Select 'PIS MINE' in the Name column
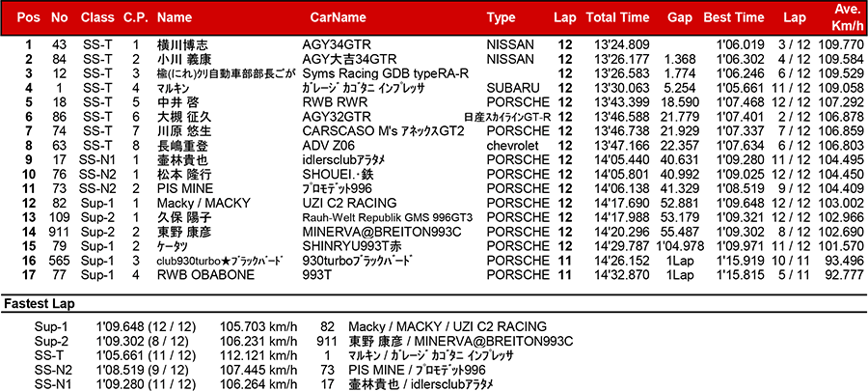The image size is (868, 391). click(x=185, y=189)
